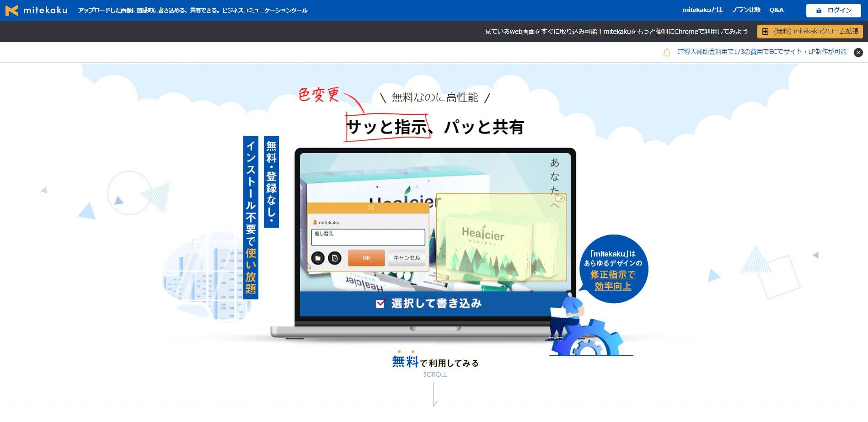
Task: Click the ログイン button
Action: [x=835, y=10]
